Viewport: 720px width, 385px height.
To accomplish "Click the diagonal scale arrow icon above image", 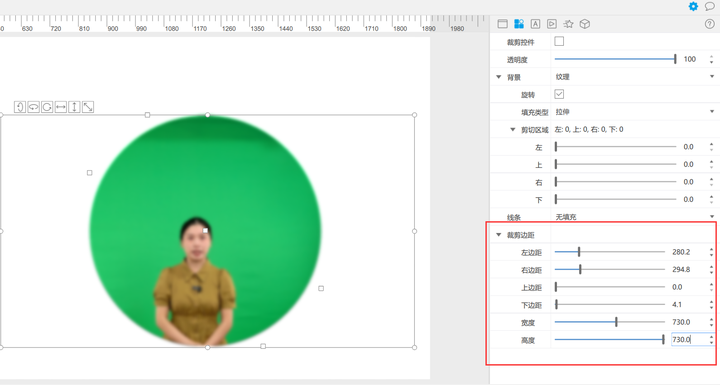I will point(88,107).
